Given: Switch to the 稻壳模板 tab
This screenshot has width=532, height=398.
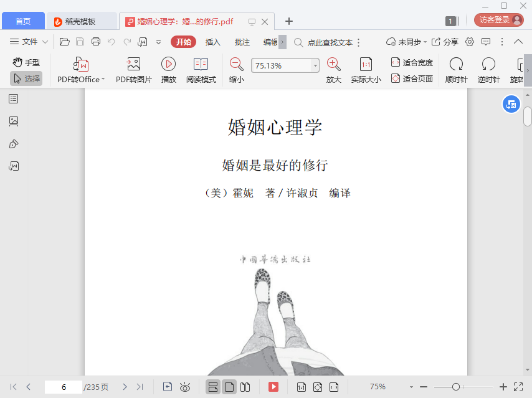Looking at the screenshot, I should click(82, 21).
